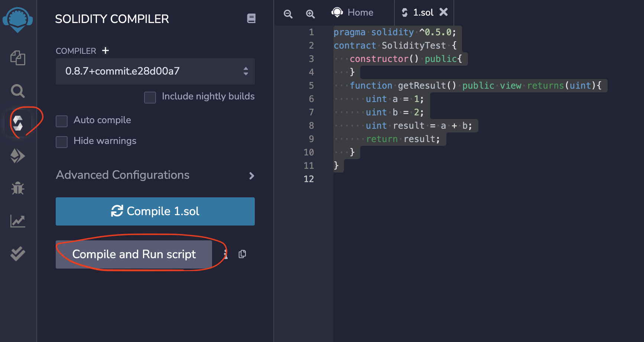Click the Remix logo icon
The image size is (644, 342).
(x=18, y=20)
